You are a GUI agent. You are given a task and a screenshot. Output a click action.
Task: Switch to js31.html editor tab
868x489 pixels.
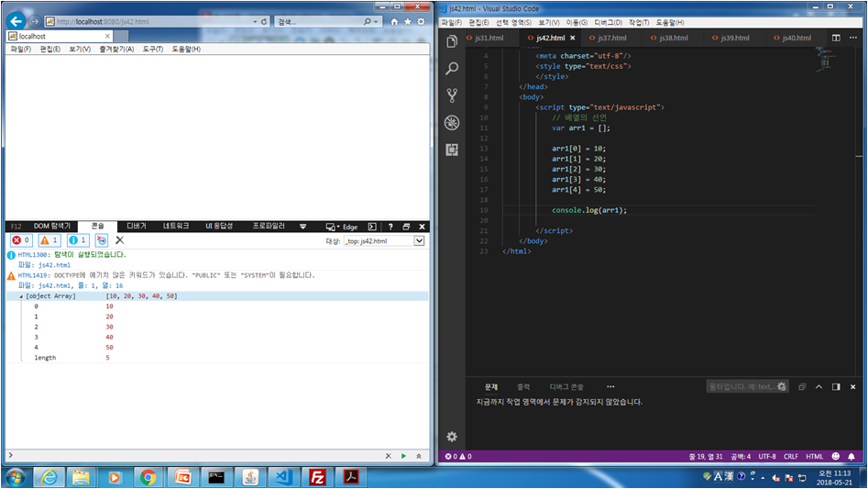[x=489, y=39]
